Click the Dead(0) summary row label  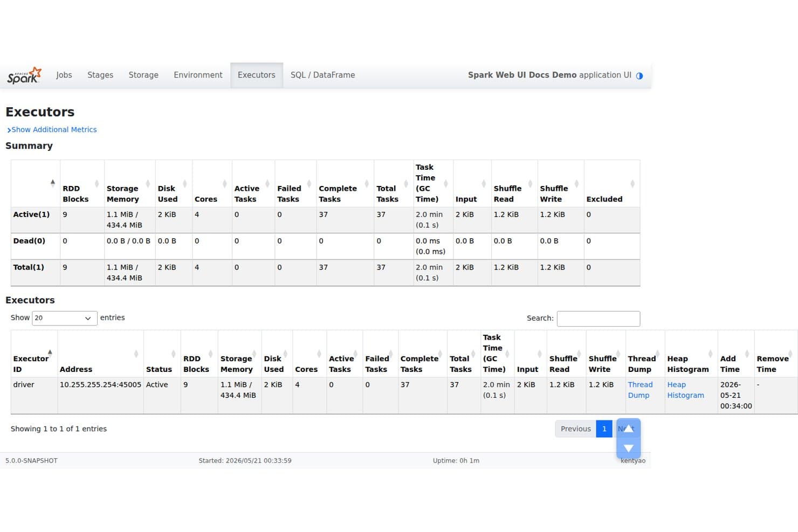tap(29, 241)
